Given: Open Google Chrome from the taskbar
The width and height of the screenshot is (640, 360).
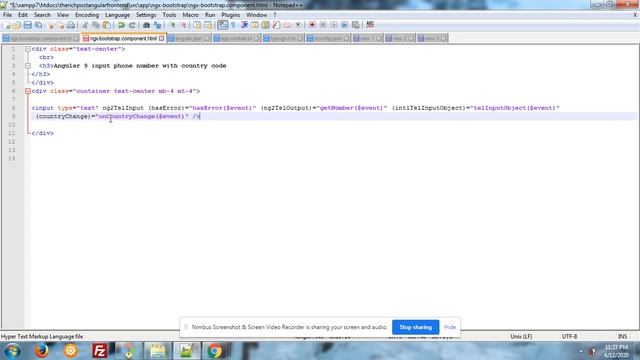Looking at the screenshot, I should (215, 351).
